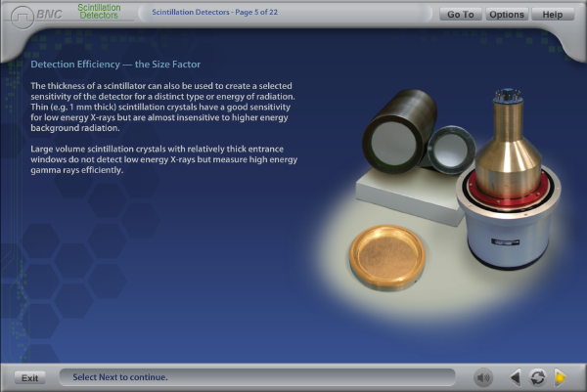Click the paragraph about large volume crystals

164,159
